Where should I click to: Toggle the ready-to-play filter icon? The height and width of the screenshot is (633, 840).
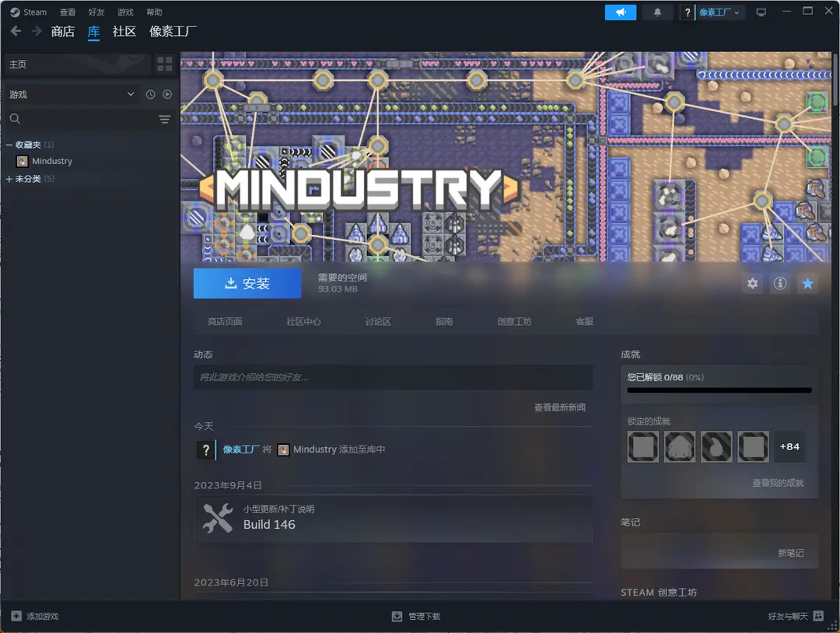[167, 94]
